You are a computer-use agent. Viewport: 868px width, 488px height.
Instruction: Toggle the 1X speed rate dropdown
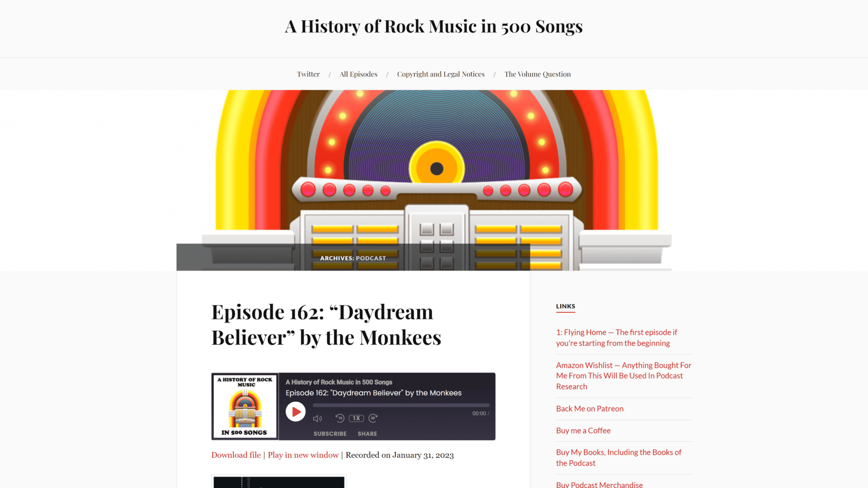click(x=356, y=418)
